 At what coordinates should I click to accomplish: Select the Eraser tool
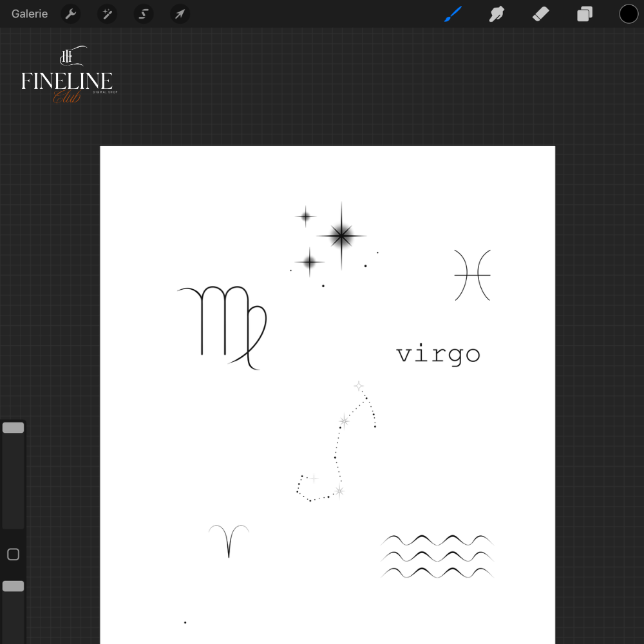540,14
